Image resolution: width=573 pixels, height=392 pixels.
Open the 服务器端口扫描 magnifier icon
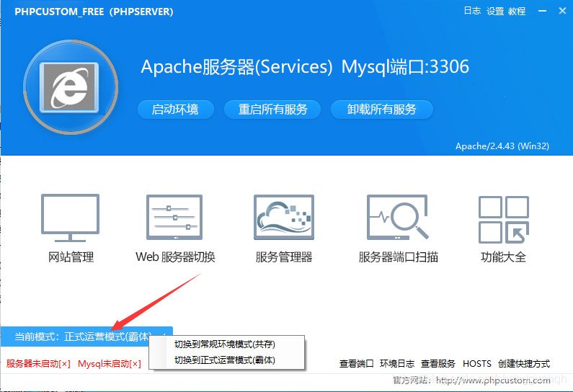(398, 217)
